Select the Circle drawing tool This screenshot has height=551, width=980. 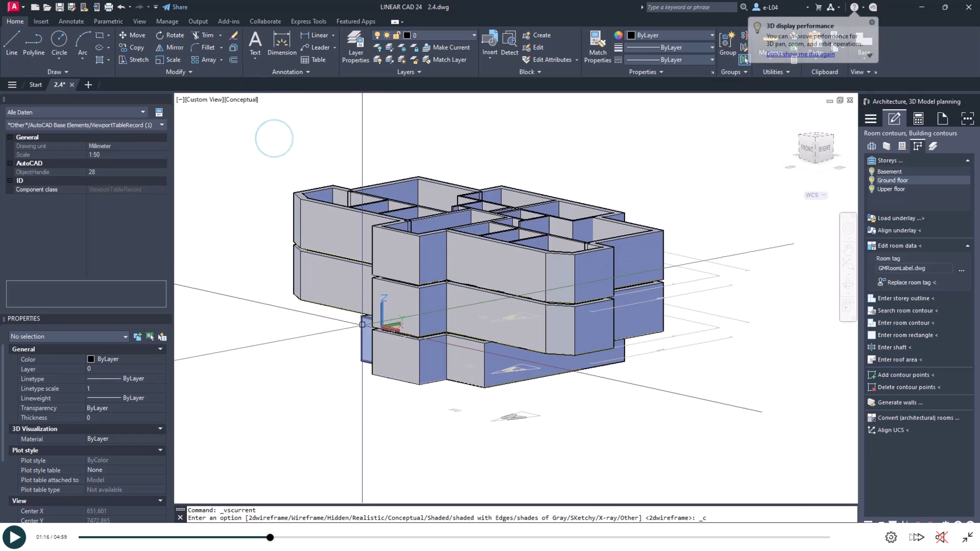(x=59, y=44)
